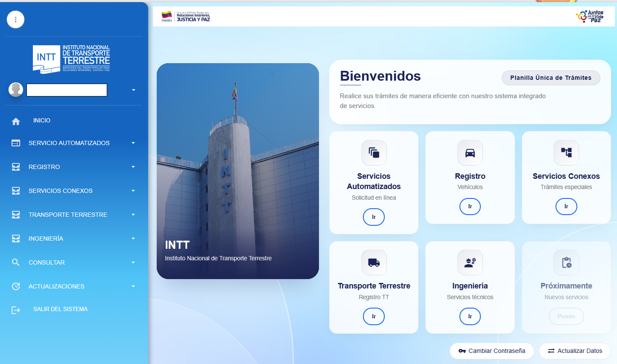This screenshot has height=364, width=617.
Task: Click the Juntos por la Vida y la Paz logo
Action: [x=590, y=16]
